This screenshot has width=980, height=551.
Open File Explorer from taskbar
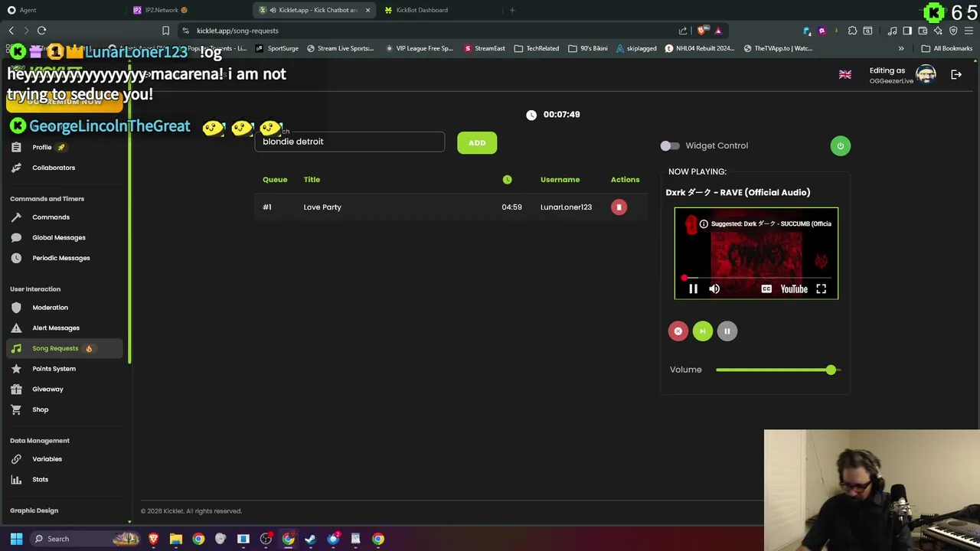pos(175,539)
